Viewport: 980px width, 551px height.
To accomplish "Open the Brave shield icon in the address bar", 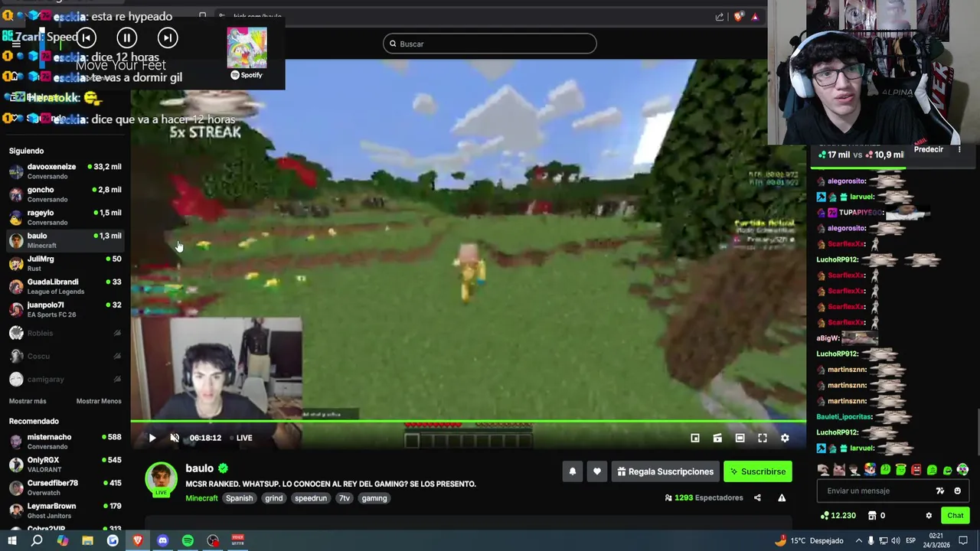I will click(x=738, y=16).
